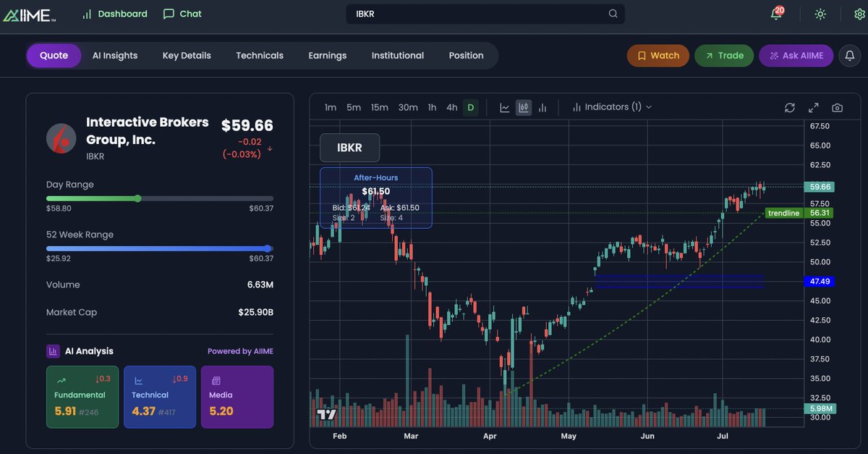Open the Technical 4.37 score card
The width and height of the screenshot is (868, 454).
click(160, 397)
